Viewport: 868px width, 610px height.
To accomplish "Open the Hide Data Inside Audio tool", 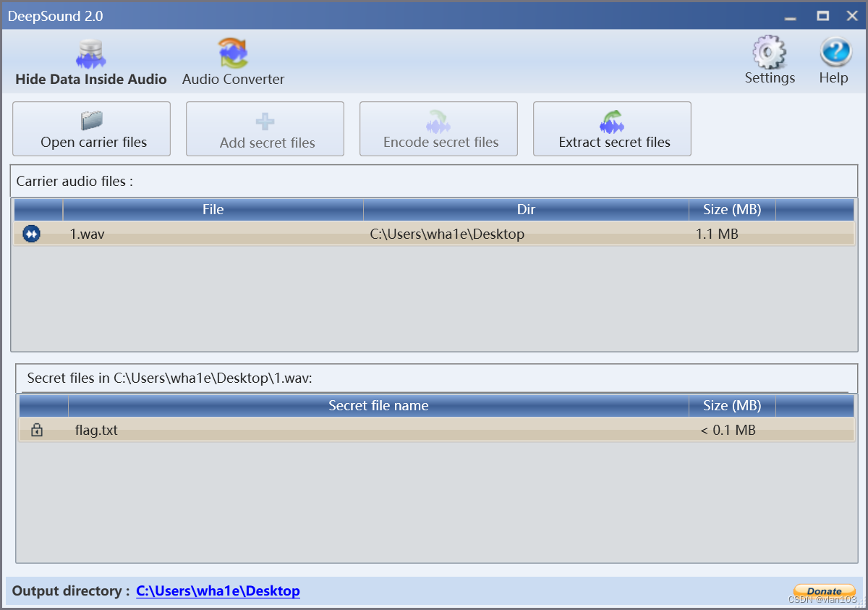I will point(90,62).
